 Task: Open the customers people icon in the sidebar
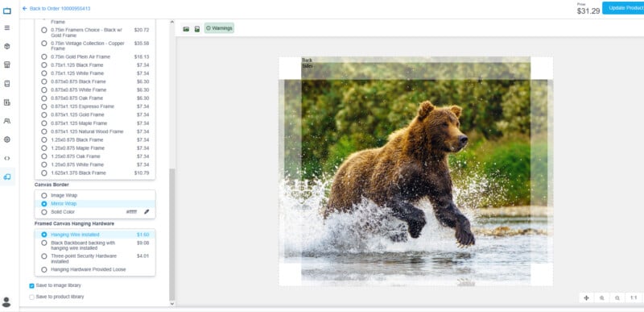point(7,121)
